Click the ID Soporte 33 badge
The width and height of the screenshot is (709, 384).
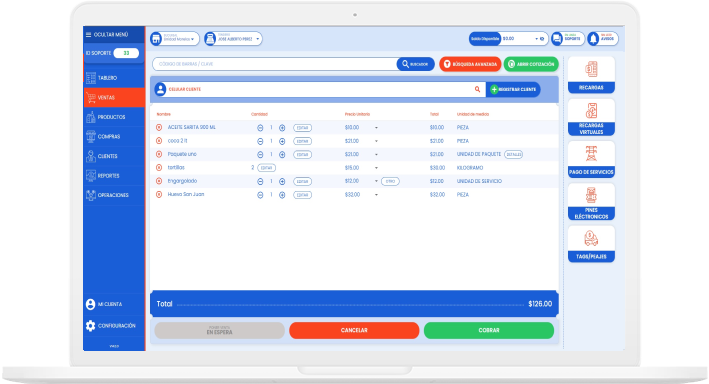click(x=126, y=53)
